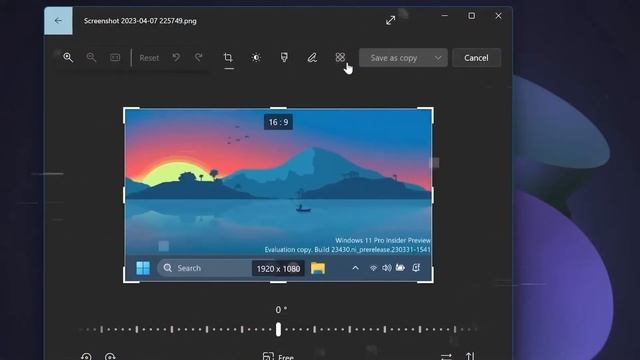
Task: Click the file name Screenshot 2023-04-07 225749.png
Action: (x=140, y=21)
